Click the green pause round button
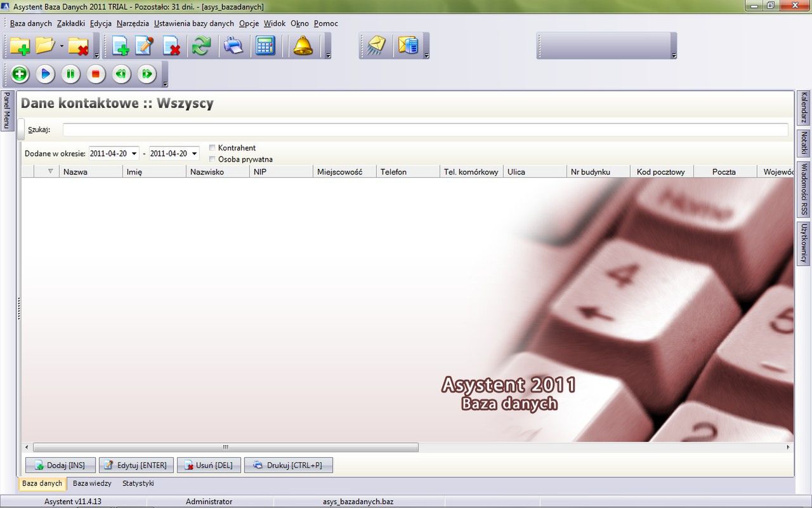Screen dimensions: 812x508 point(70,74)
